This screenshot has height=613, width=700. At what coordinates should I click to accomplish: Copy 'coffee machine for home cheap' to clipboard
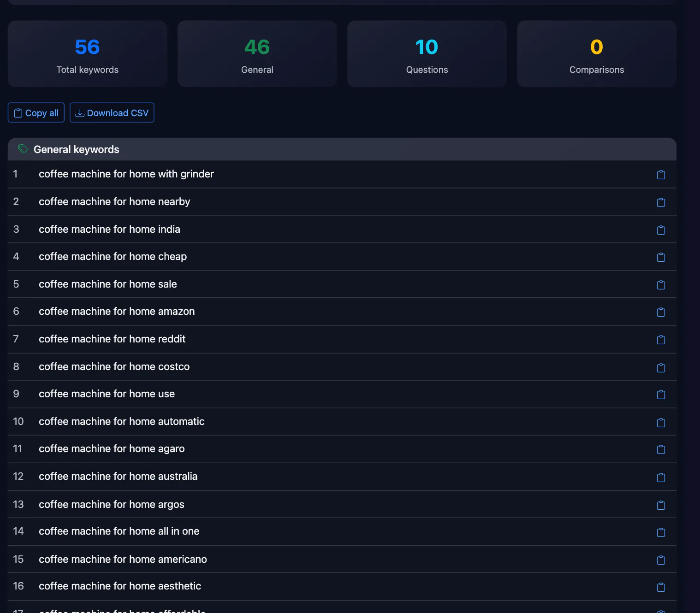(661, 257)
